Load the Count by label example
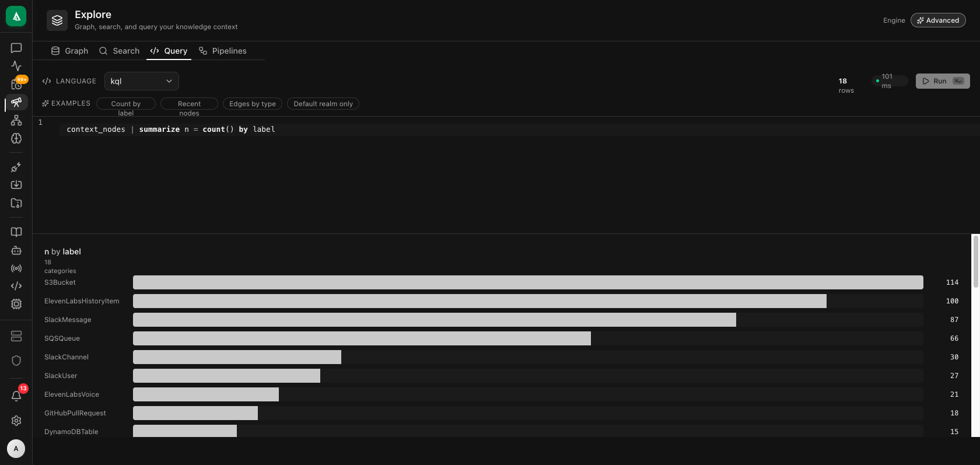The image size is (980, 465). 126,104
